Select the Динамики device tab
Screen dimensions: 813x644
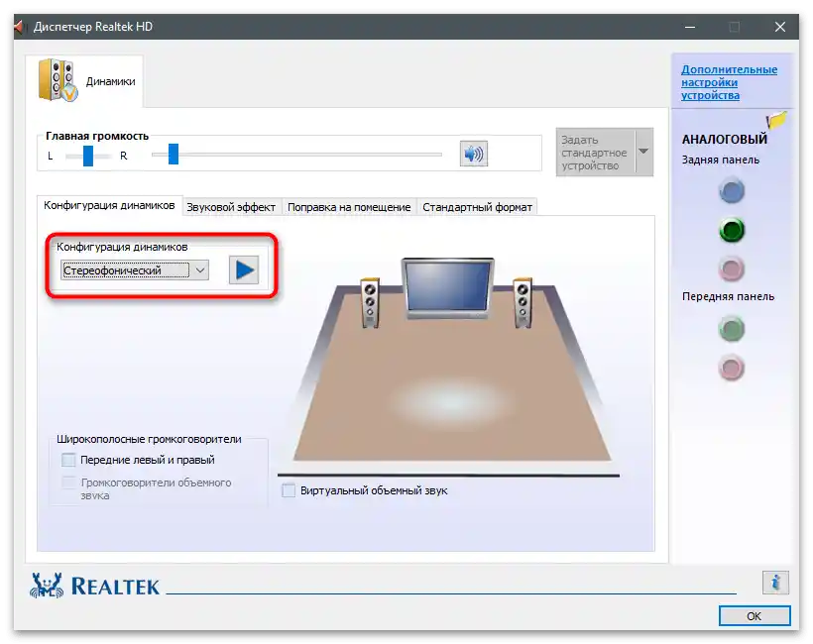pos(84,81)
